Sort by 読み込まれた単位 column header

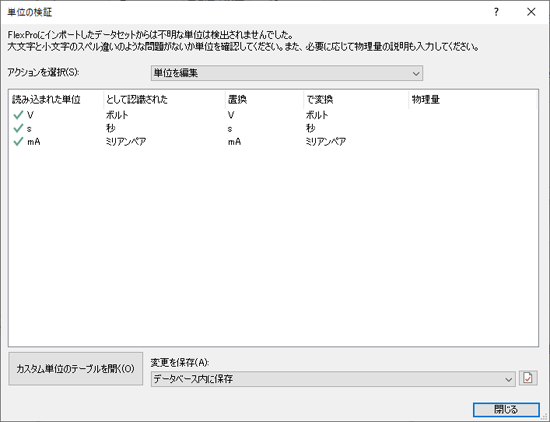(x=46, y=100)
